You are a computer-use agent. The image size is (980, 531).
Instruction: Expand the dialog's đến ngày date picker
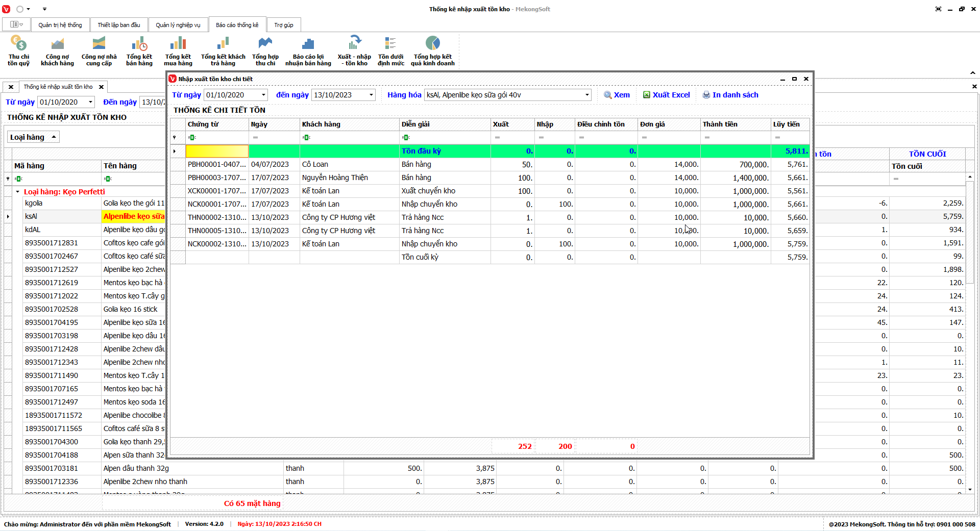click(371, 95)
